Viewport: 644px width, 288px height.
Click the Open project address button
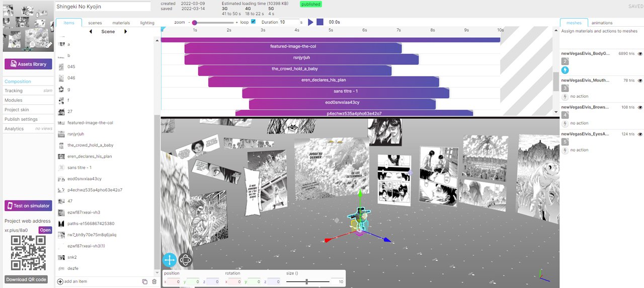(x=45, y=230)
